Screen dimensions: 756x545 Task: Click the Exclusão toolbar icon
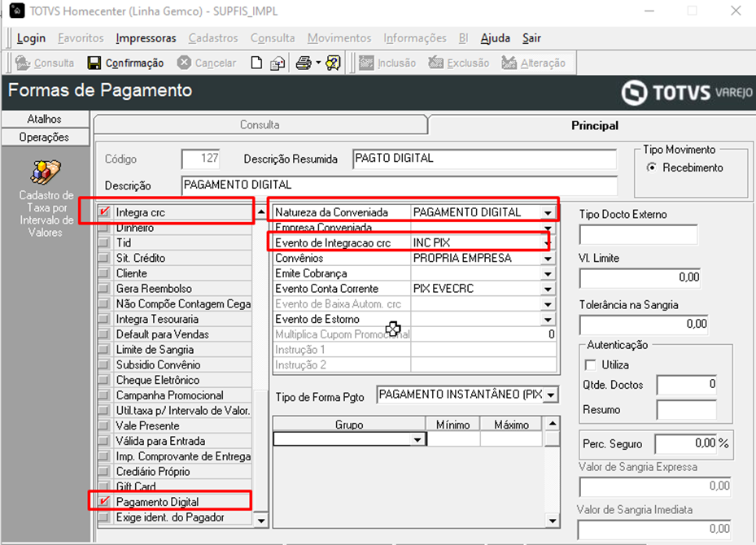coord(436,63)
